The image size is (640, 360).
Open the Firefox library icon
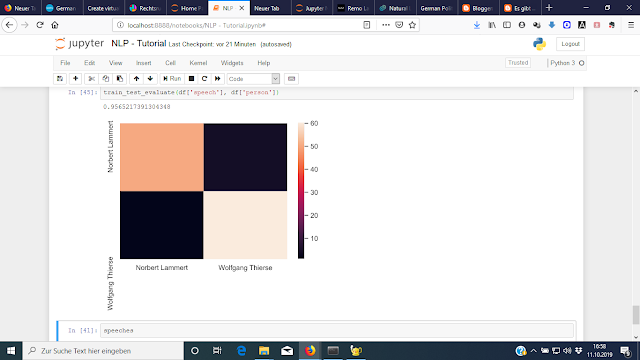point(492,25)
